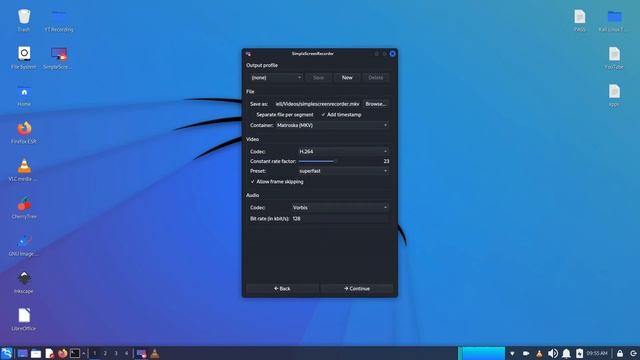Switch to workspace 2
This screenshot has width=640, height=360.
click(105, 353)
